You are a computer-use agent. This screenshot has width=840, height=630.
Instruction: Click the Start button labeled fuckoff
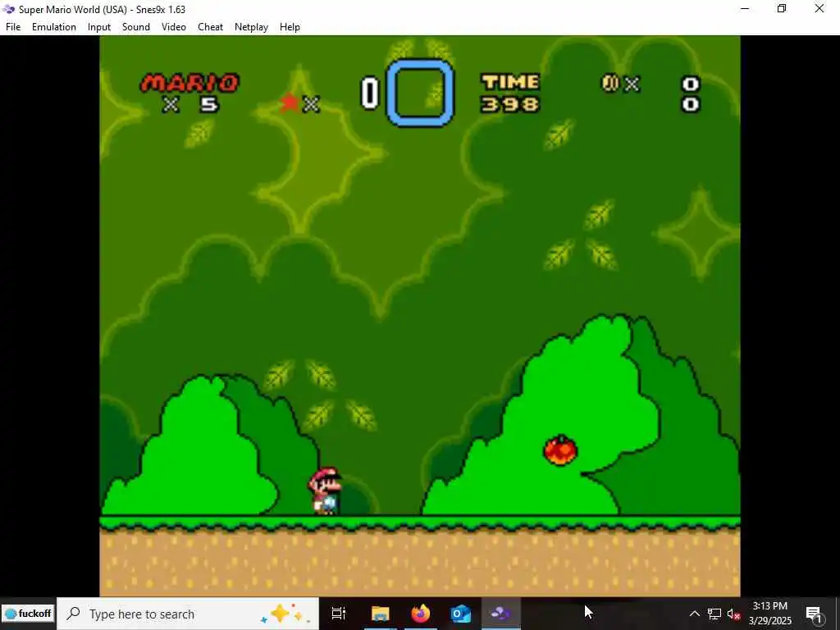28,614
